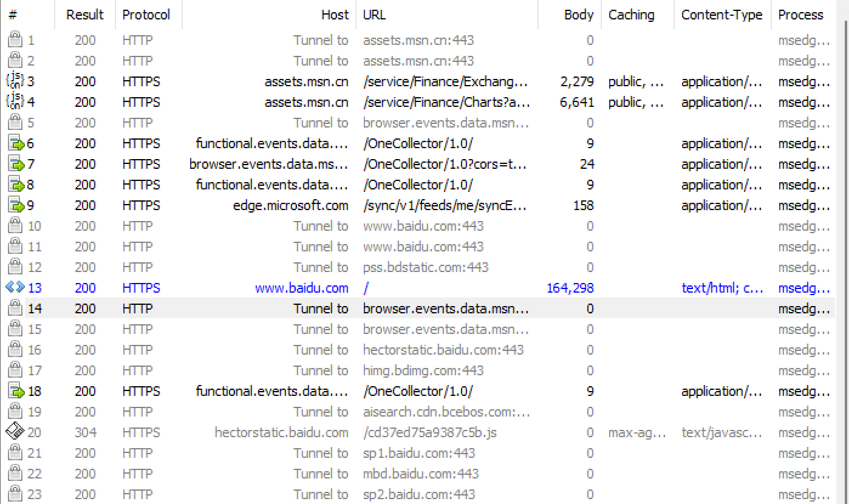The height and width of the screenshot is (504, 849).
Task: Sort by the Protocol column header
Action: pos(148,15)
